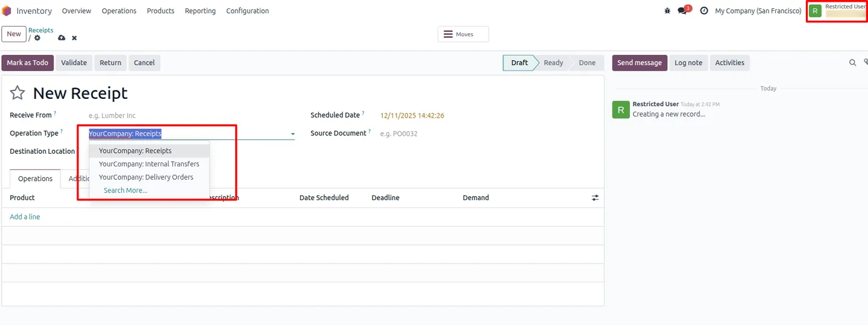Click the Receipts breadcrumb link
Image resolution: width=868 pixels, height=325 pixels.
41,30
